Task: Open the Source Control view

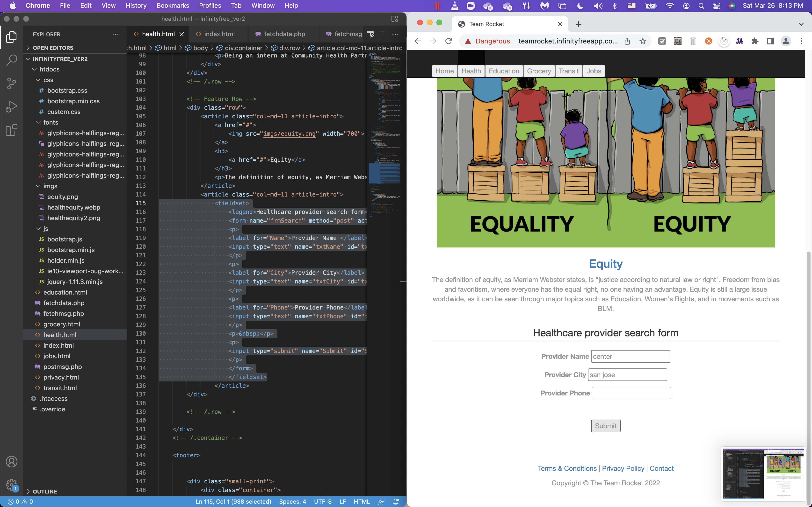Action: tap(11, 84)
